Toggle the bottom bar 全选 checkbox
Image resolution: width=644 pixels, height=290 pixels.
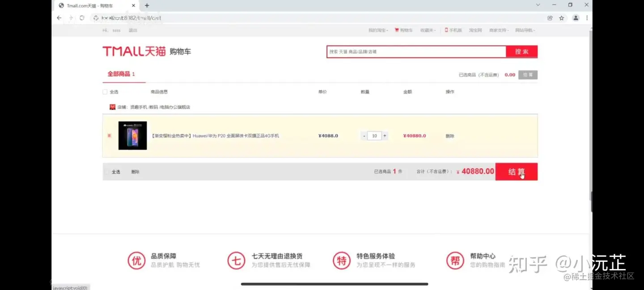pos(106,172)
